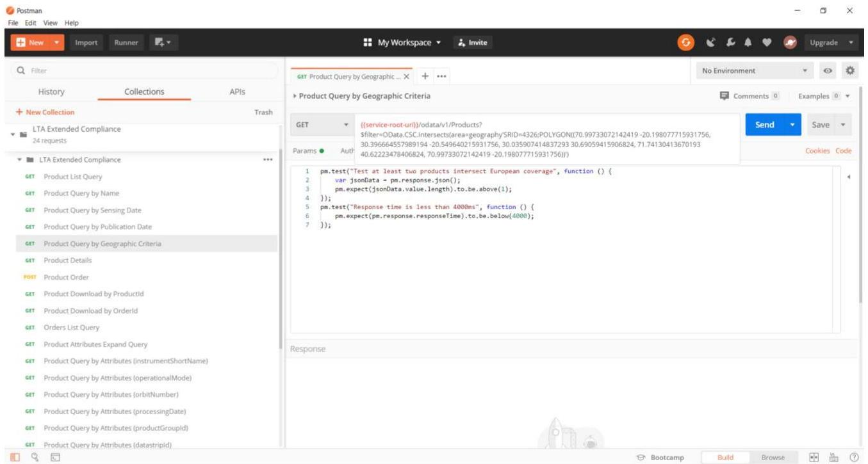
Task: Click the new window icon button
Action: [x=163, y=42]
